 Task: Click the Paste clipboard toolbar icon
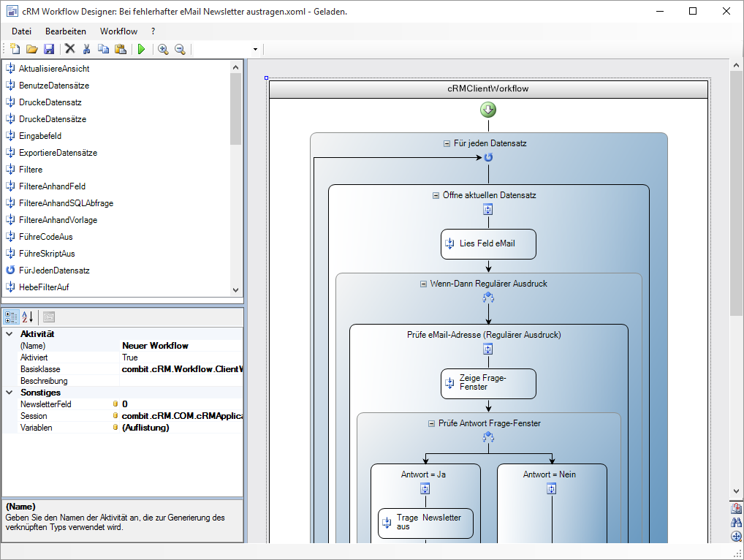coord(120,49)
